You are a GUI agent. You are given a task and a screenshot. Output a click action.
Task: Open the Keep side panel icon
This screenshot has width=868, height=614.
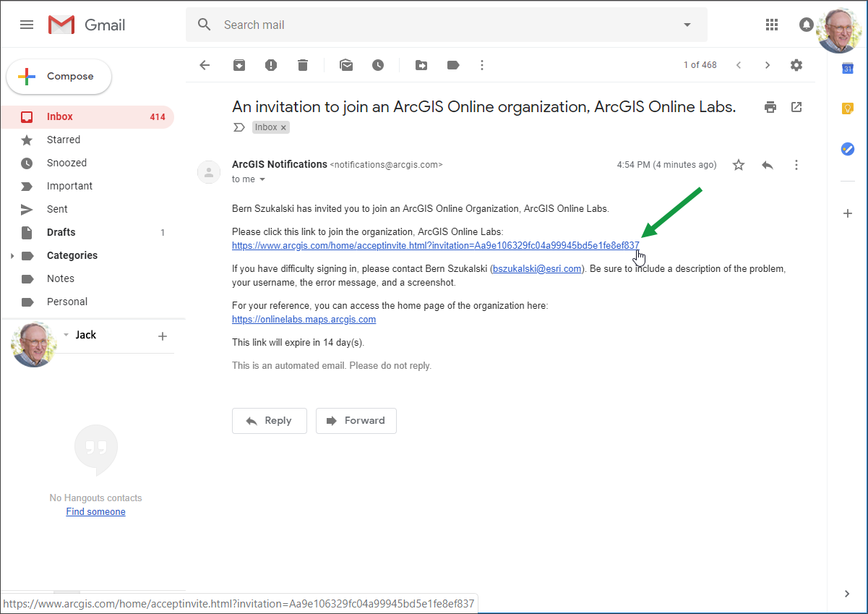[x=848, y=108]
